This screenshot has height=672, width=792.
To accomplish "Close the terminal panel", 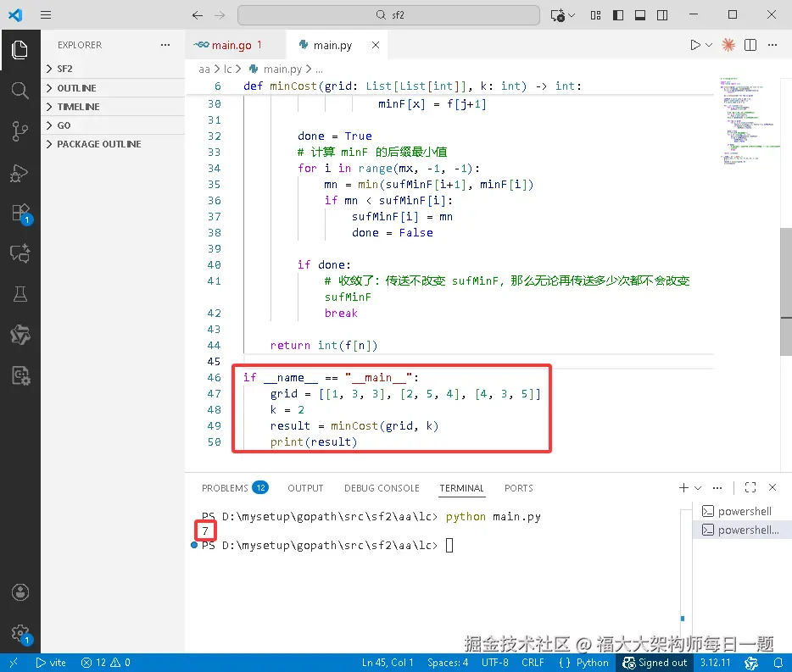I will click(772, 488).
